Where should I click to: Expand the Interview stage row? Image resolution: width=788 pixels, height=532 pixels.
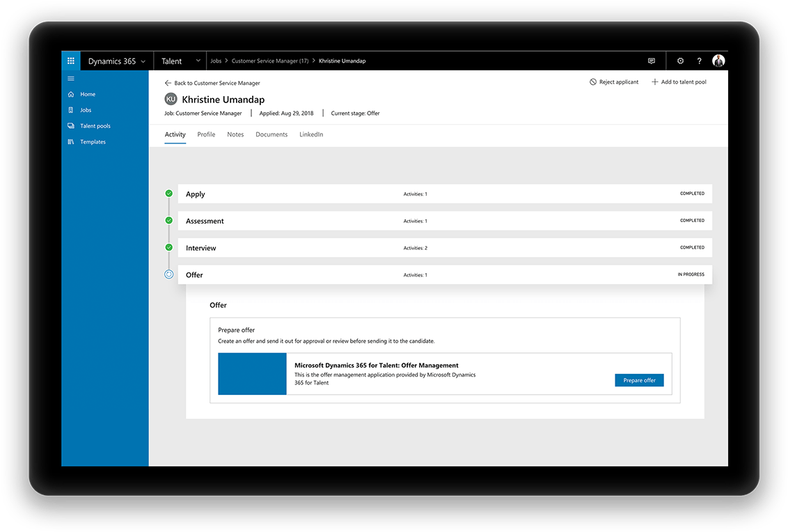point(445,248)
